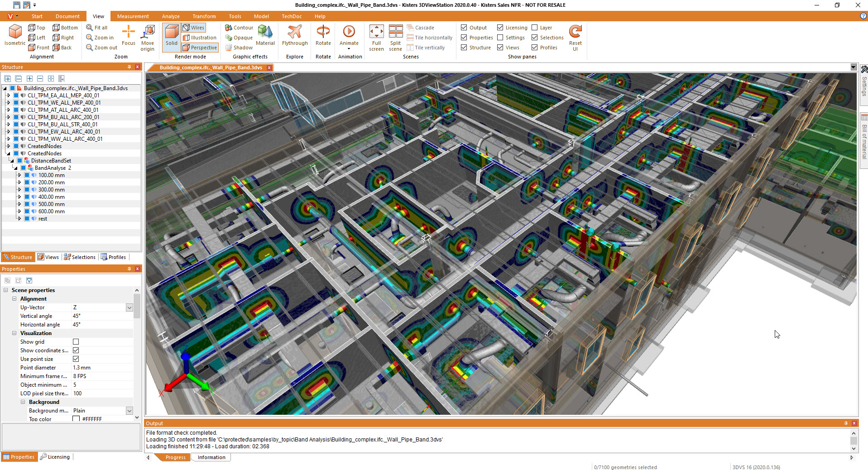Viewport: 868px width, 470px height.
Task: Select the Isometric view icon
Action: 15,35
